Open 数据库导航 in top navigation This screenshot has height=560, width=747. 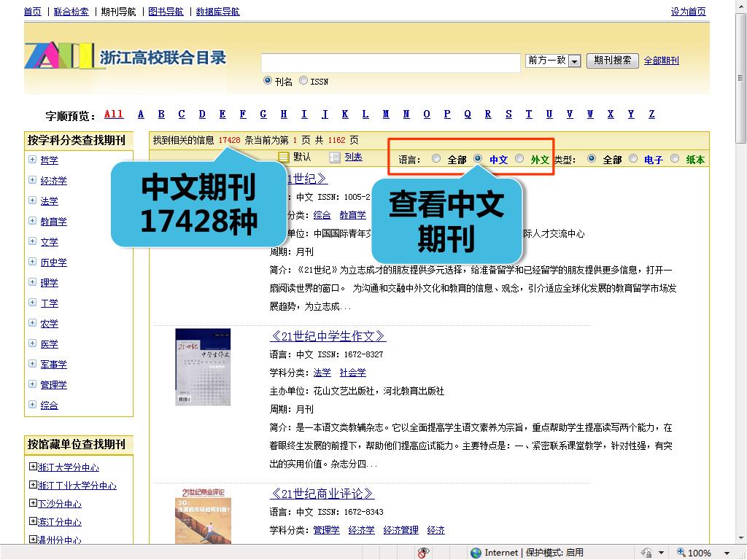coord(217,12)
